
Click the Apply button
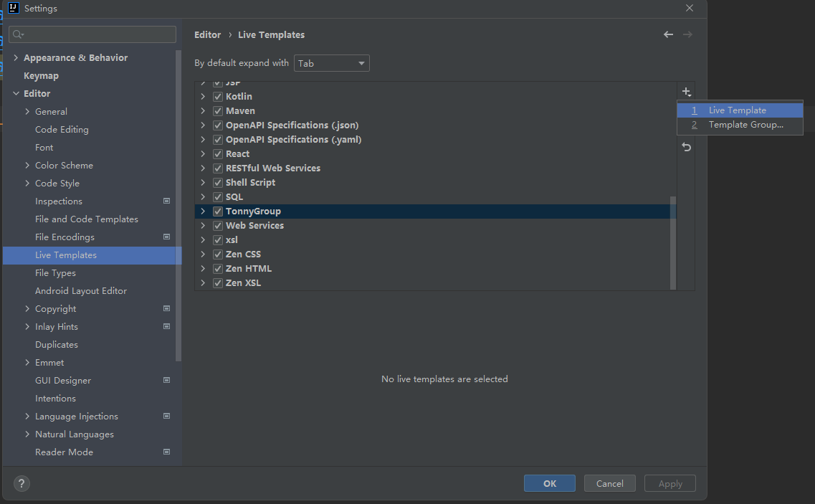[x=670, y=483]
